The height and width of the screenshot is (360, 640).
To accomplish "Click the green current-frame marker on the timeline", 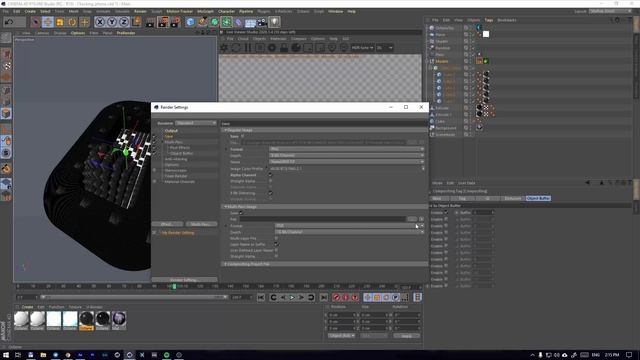I will point(174,287).
